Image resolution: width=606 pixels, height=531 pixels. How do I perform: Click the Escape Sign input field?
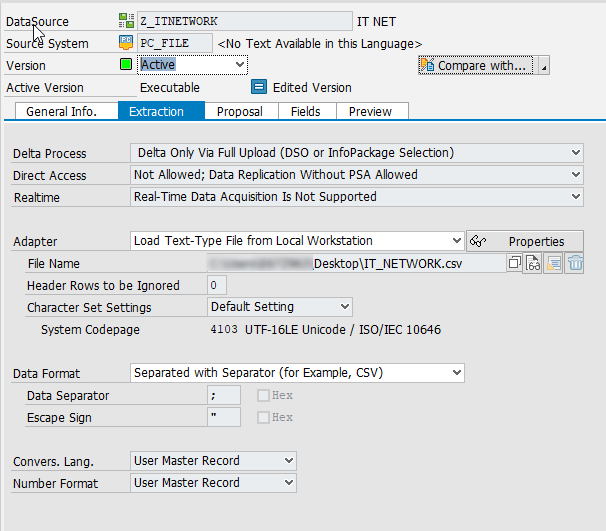[224, 417]
